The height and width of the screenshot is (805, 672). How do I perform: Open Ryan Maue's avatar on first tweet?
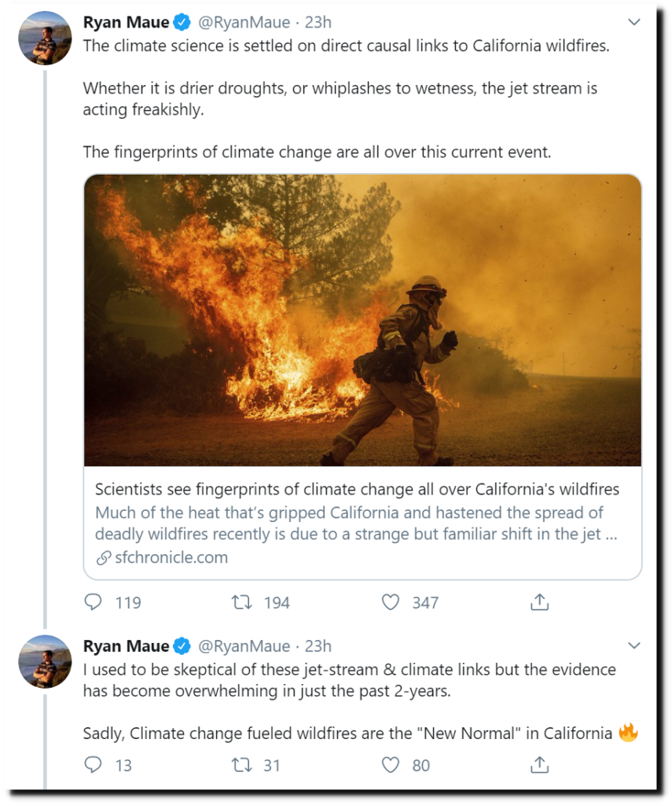pyautogui.click(x=45, y=39)
